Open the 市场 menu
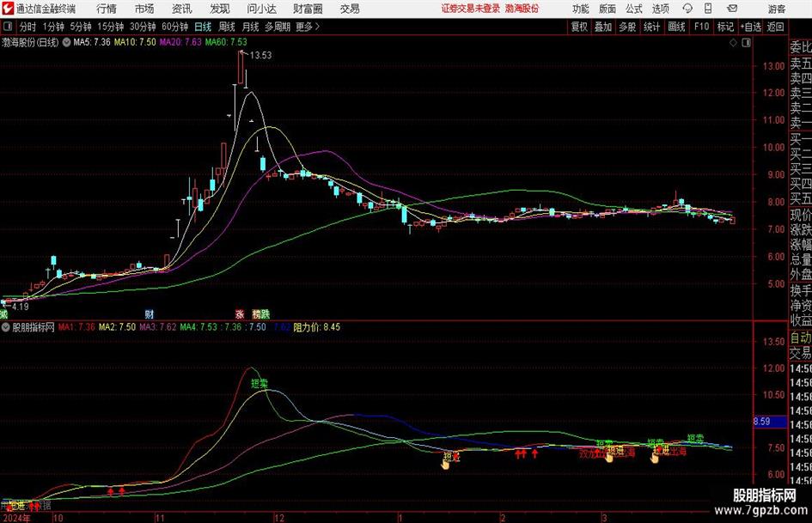The height and width of the screenshot is (523, 812). pyautogui.click(x=144, y=9)
